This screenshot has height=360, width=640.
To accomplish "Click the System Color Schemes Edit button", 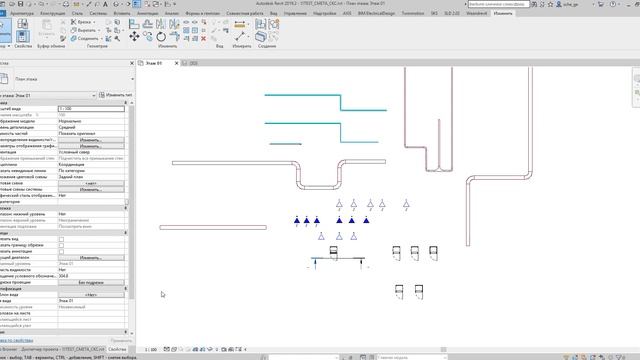I will click(x=91, y=190).
